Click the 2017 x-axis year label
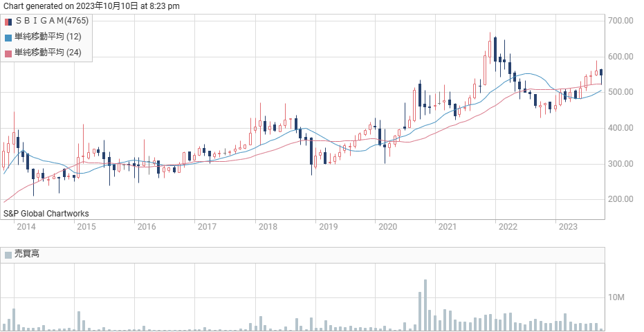Viewport: 644px width, 332px height. click(207, 227)
